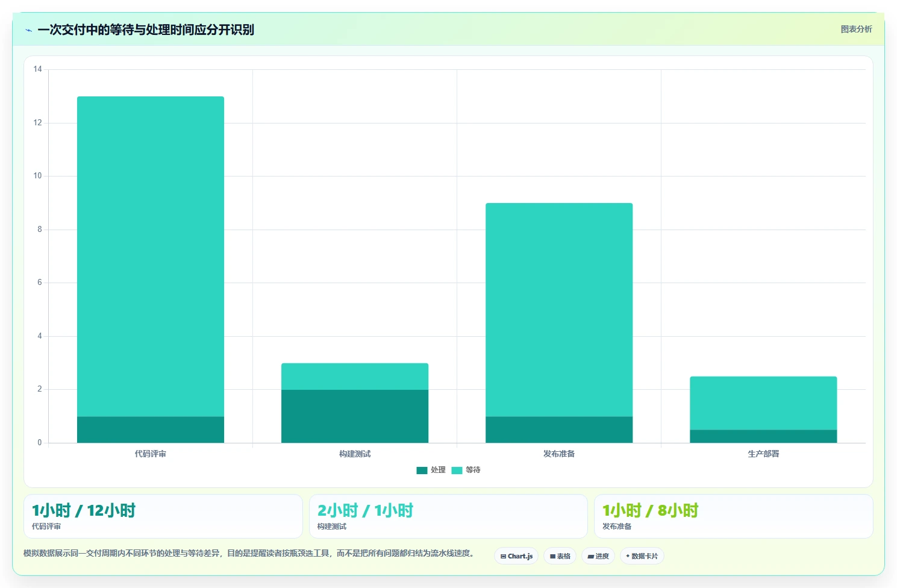
Task: Click the 进度 tag
Action: (x=598, y=556)
